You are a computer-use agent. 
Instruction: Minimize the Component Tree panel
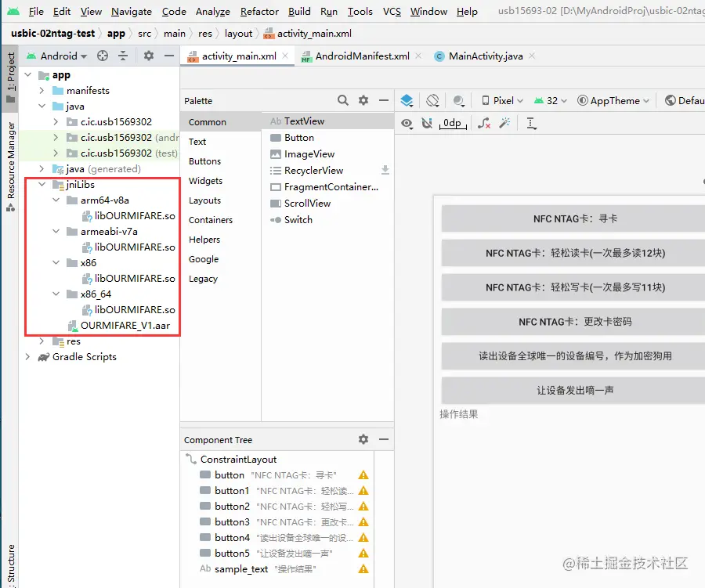(384, 439)
